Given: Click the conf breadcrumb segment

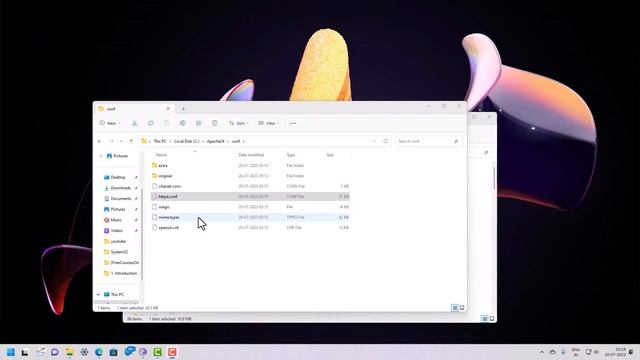Looking at the screenshot, I should 236,141.
